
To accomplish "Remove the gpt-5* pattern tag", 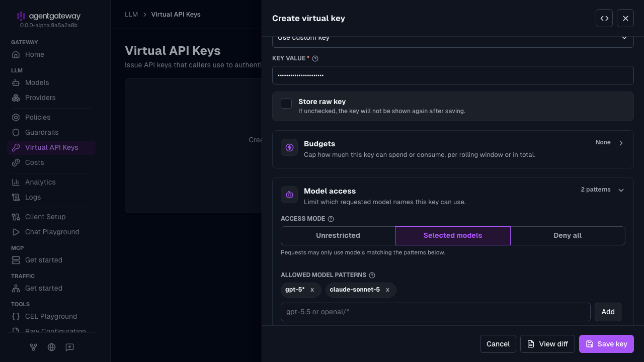I will point(312,290).
